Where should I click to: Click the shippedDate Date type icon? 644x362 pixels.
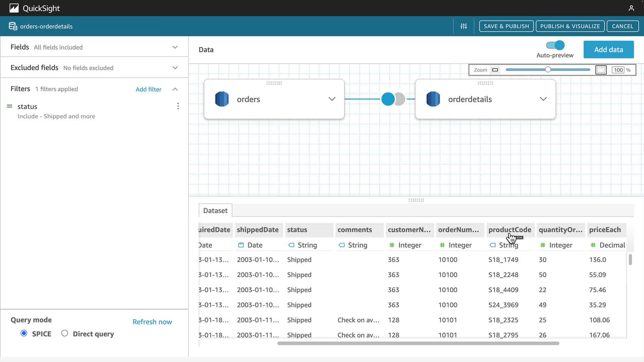coord(241,245)
